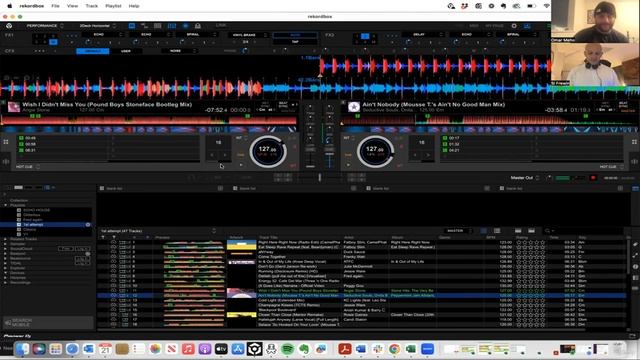Open left deck HOT CUE mode dropdown

coord(28,167)
